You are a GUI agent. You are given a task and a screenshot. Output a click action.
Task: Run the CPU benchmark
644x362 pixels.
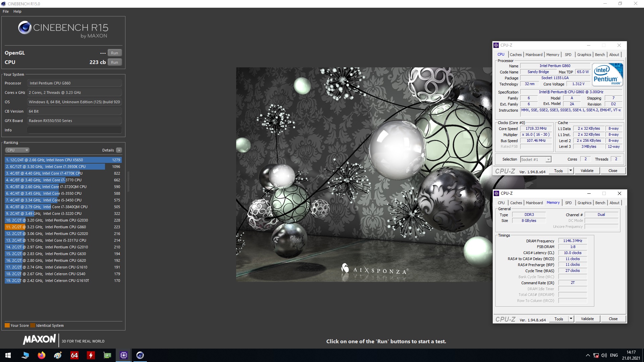click(115, 62)
